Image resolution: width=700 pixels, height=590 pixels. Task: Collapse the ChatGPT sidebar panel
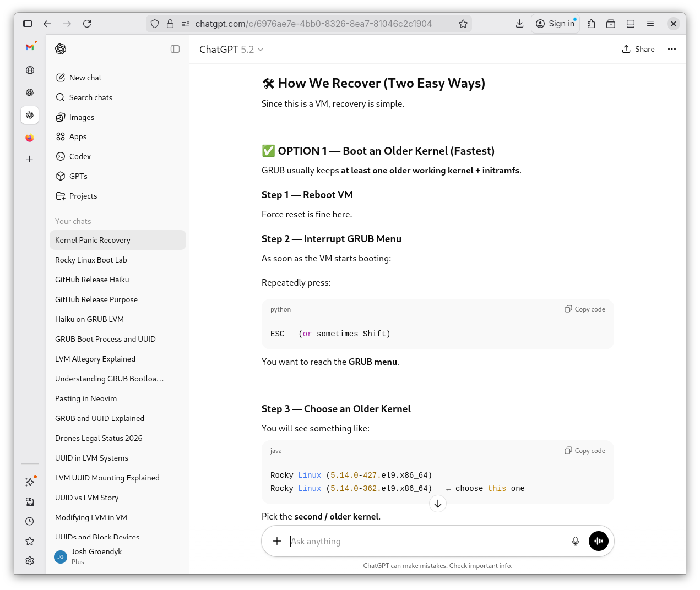pyautogui.click(x=175, y=49)
